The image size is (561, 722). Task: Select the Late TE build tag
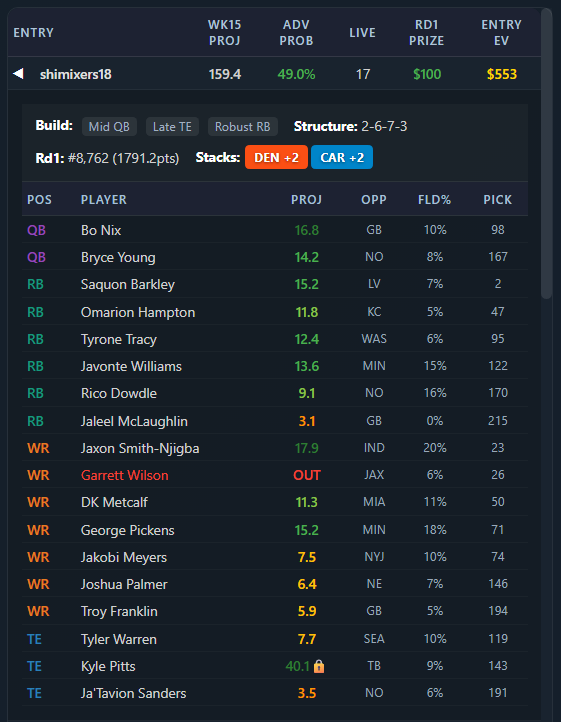(172, 127)
